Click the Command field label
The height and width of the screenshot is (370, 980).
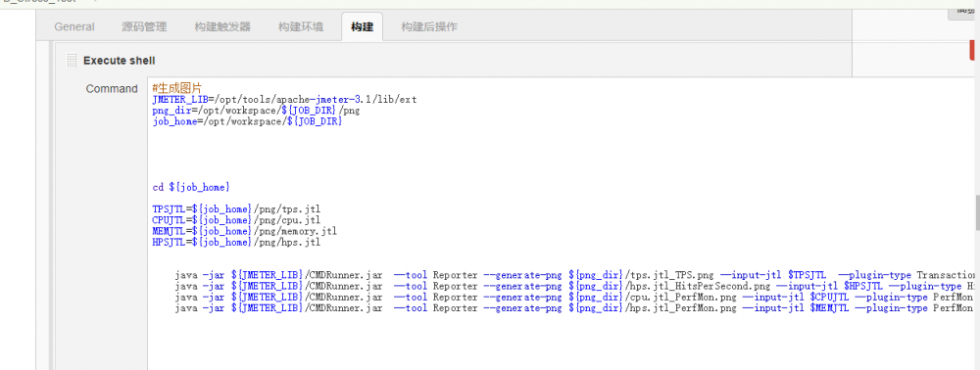(x=112, y=89)
